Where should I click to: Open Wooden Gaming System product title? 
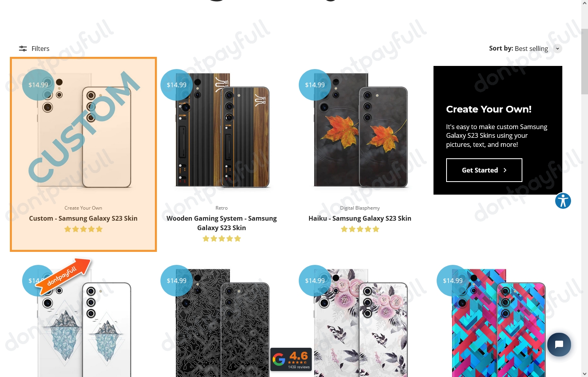point(222,223)
